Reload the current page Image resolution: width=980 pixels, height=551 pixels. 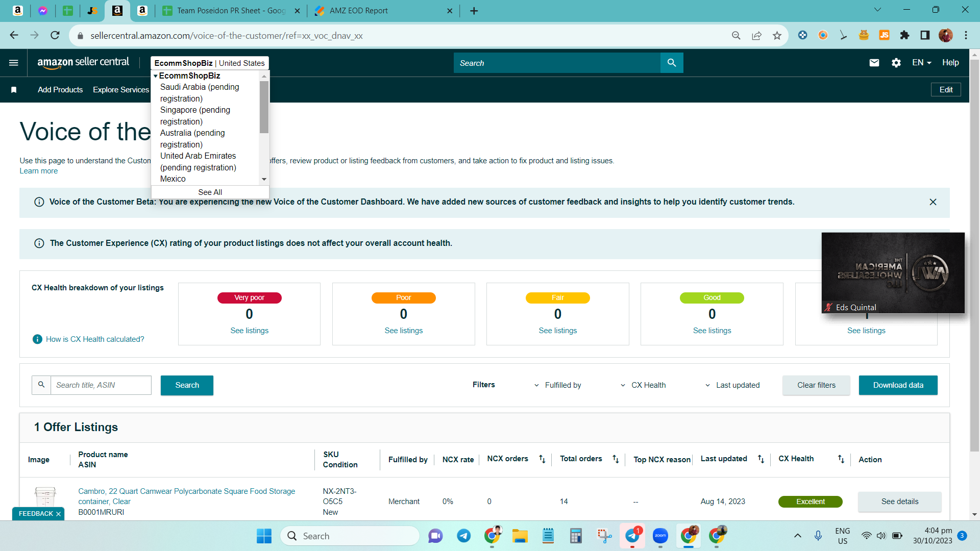[x=55, y=35]
